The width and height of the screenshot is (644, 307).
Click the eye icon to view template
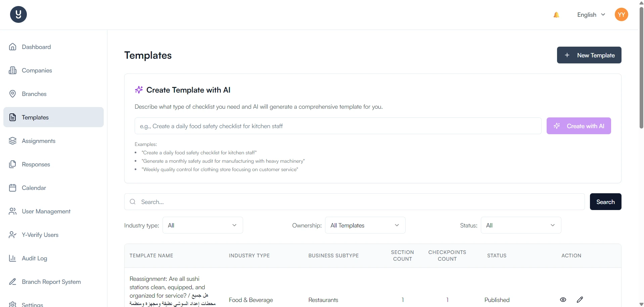[x=563, y=300]
